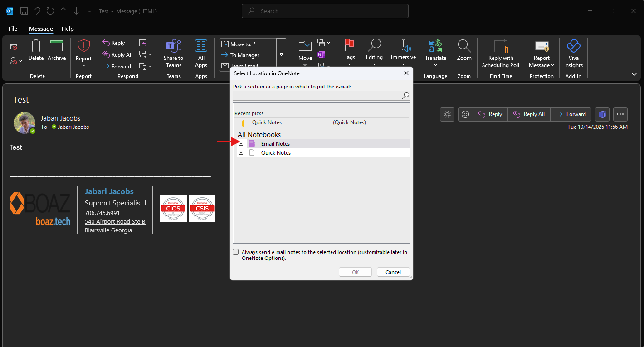644x347 pixels.
Task: Enable Always send e-mail notes checkbox
Action: pyautogui.click(x=236, y=252)
